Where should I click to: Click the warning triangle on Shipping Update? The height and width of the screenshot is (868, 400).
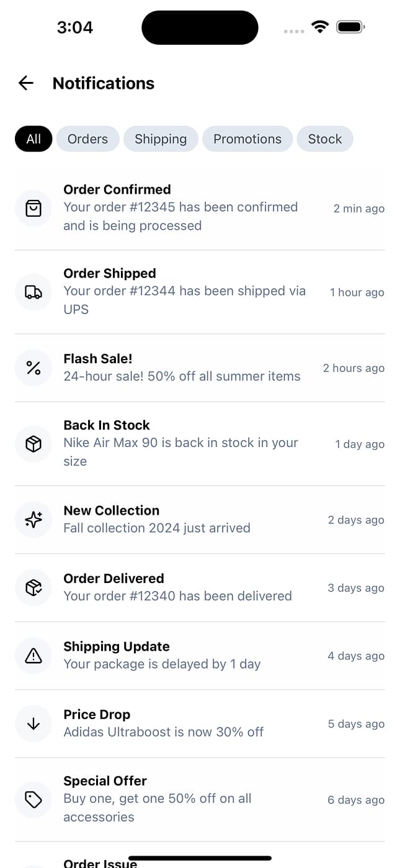pyautogui.click(x=33, y=656)
